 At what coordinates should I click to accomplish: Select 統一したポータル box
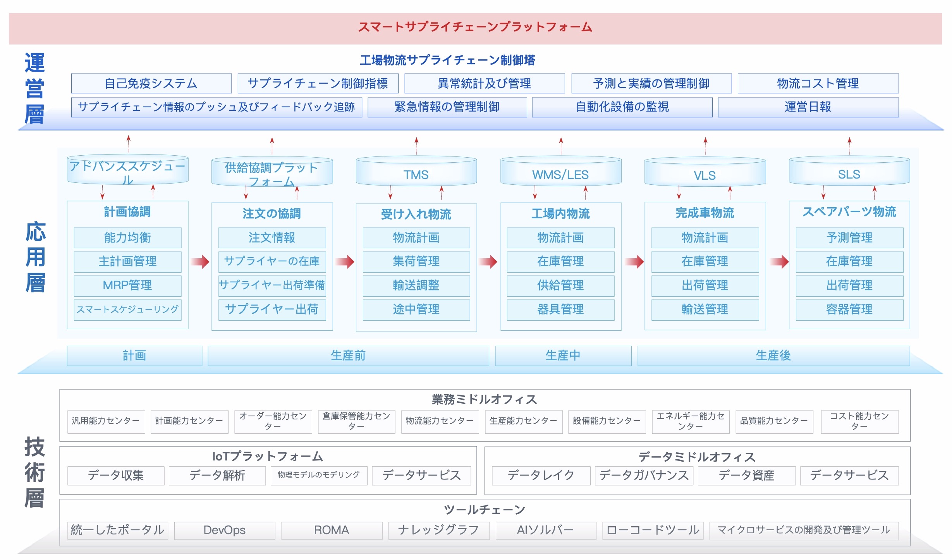(118, 531)
